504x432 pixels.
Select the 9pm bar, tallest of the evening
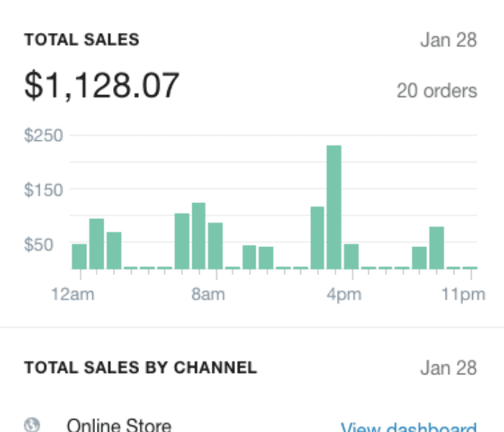click(436, 248)
